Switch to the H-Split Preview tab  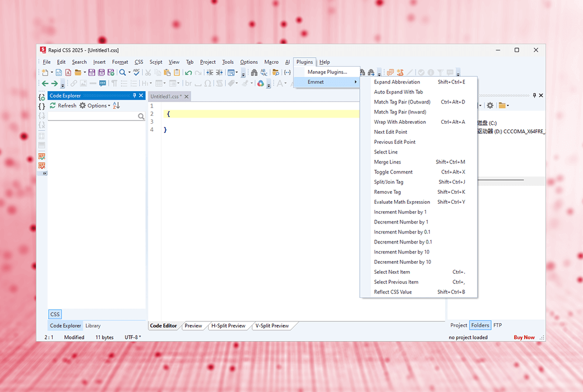point(228,326)
